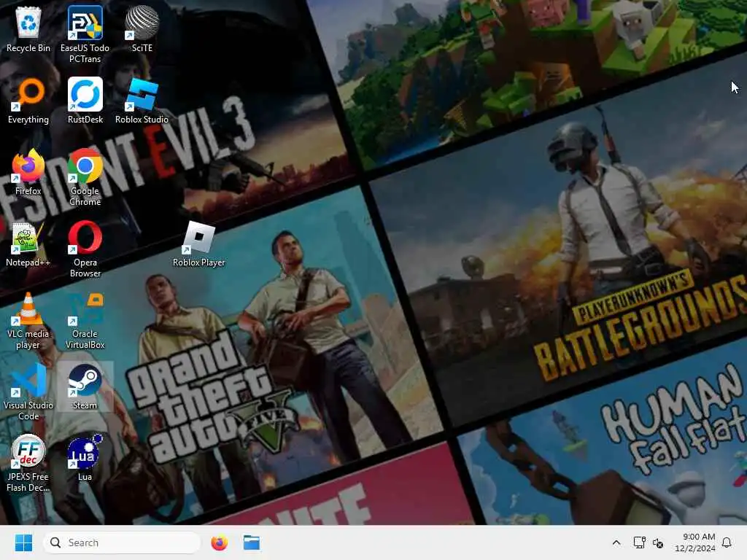Open Firefox from the taskbar
The image size is (747, 560).
click(219, 542)
